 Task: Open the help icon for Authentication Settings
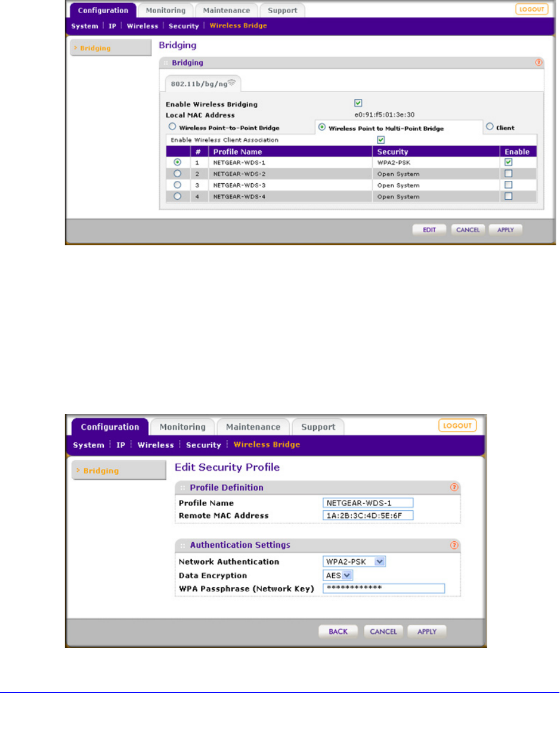tap(454, 545)
